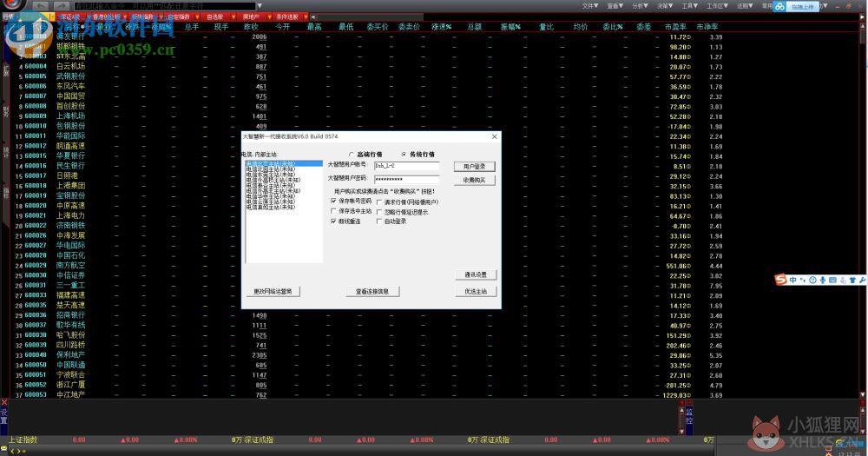Sort by 振幅% column header
Screen dimensions: 868x456
pos(510,27)
